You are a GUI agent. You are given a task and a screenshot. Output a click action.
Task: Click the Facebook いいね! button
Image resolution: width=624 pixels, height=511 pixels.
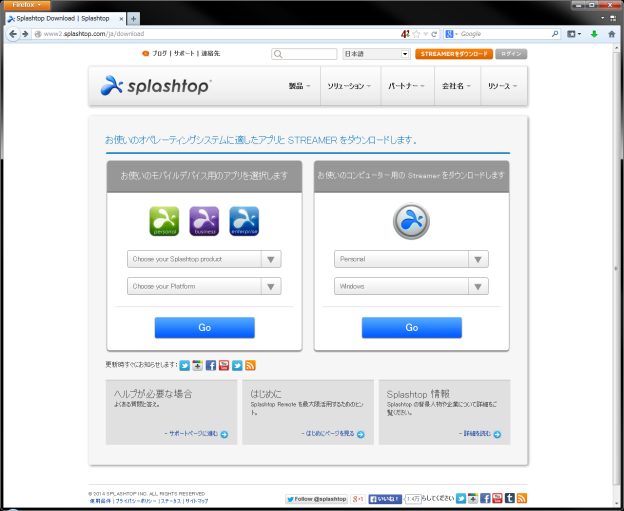(x=385, y=499)
